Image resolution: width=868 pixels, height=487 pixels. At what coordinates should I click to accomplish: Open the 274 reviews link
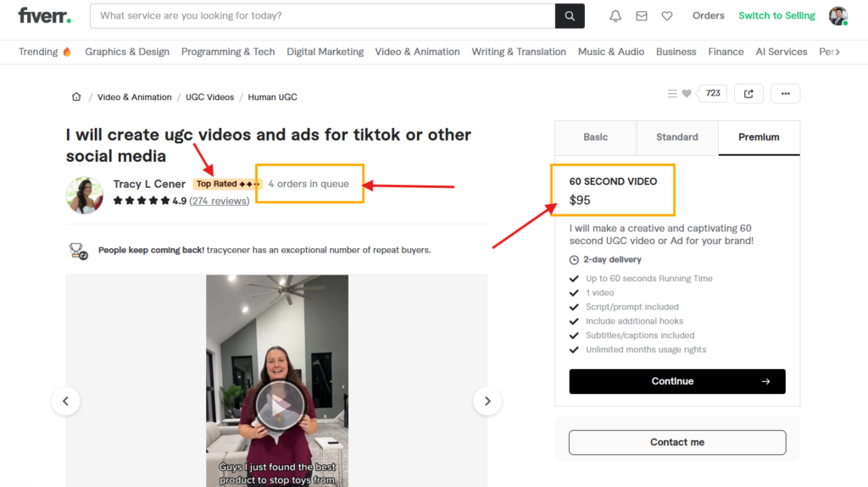click(219, 201)
